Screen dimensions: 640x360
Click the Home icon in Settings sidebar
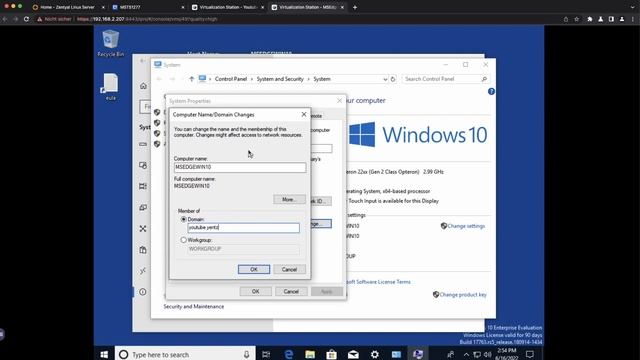(x=143, y=86)
